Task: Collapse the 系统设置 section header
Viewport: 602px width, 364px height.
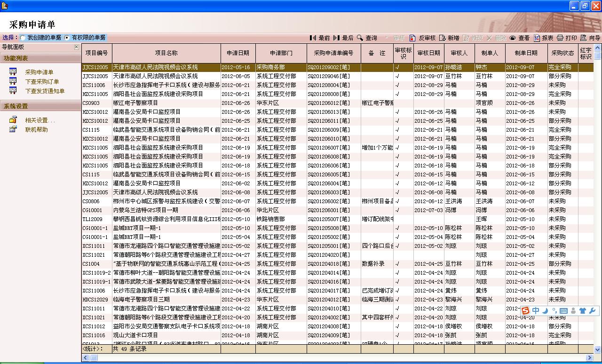Action: [x=40, y=106]
